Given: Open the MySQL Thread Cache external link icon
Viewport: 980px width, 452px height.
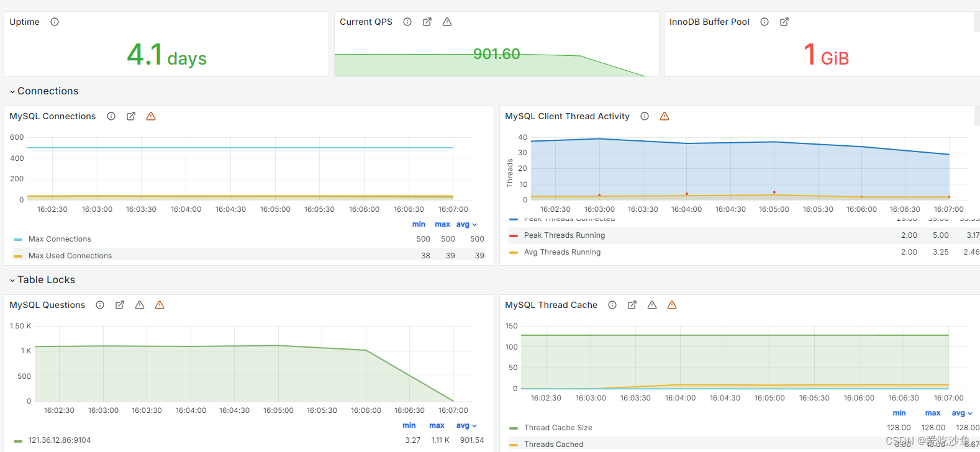Looking at the screenshot, I should coord(632,305).
